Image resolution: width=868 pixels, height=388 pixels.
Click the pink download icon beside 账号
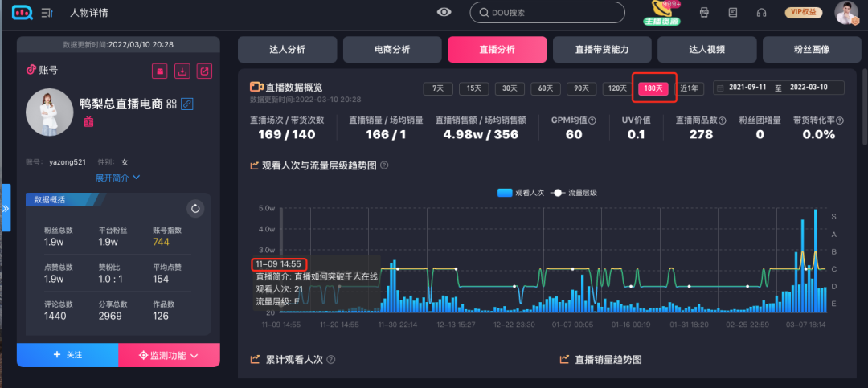pos(182,71)
